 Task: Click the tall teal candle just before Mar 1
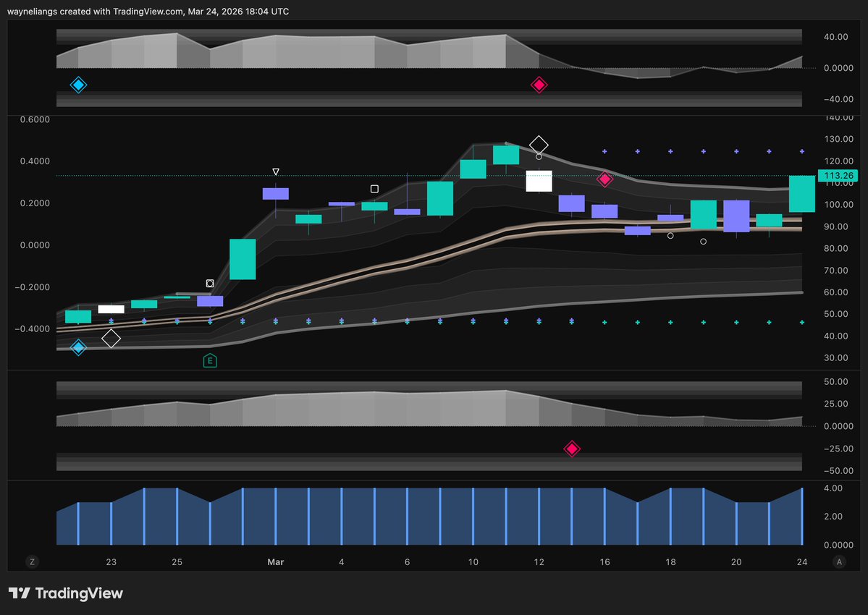pos(243,259)
